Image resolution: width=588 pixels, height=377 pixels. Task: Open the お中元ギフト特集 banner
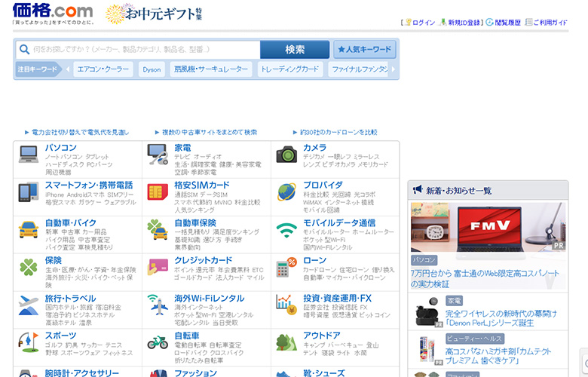click(154, 14)
